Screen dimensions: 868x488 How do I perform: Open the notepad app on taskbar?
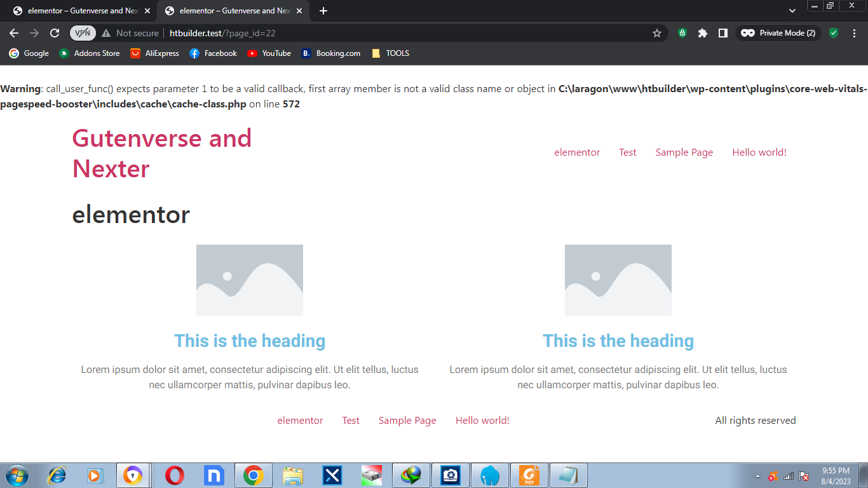[x=569, y=475]
